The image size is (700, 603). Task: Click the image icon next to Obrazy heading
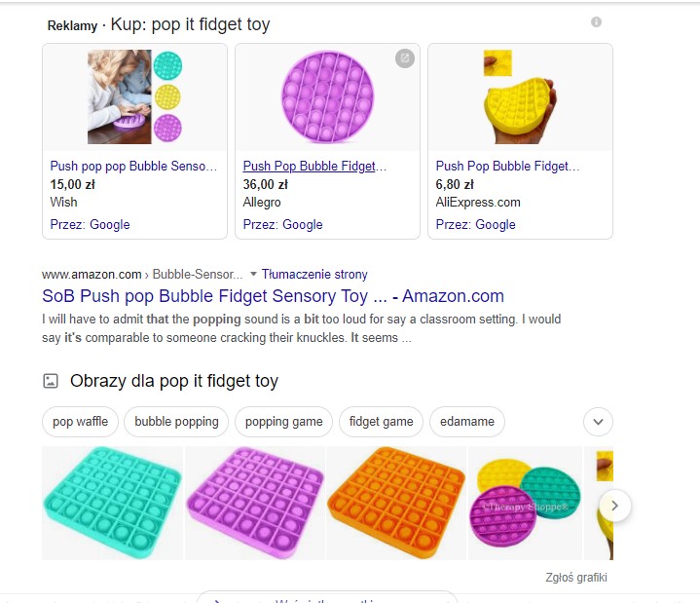click(x=51, y=381)
